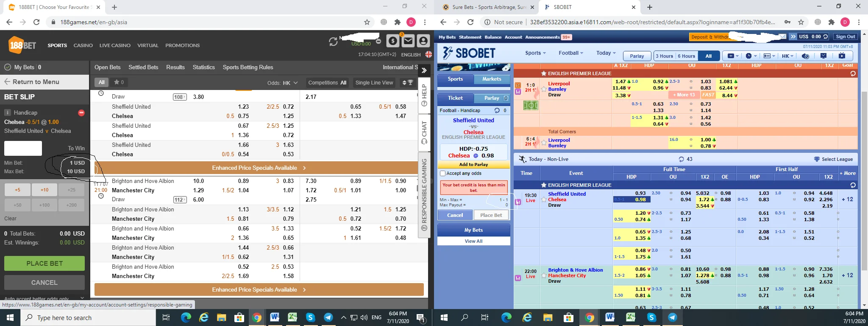Viewport: 868px width, 326px height.
Task: Refresh the US$ balance in SBOBET
Action: coord(825,37)
